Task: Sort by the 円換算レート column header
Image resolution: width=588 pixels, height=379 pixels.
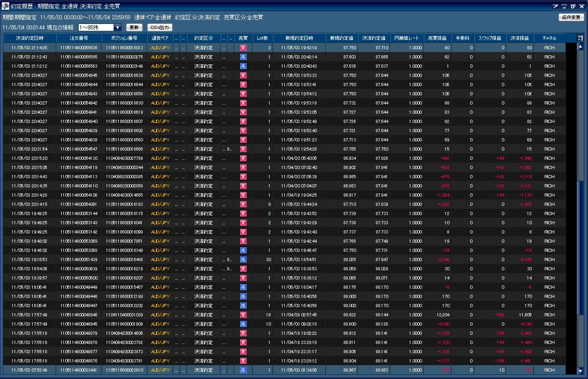Action: [407, 38]
